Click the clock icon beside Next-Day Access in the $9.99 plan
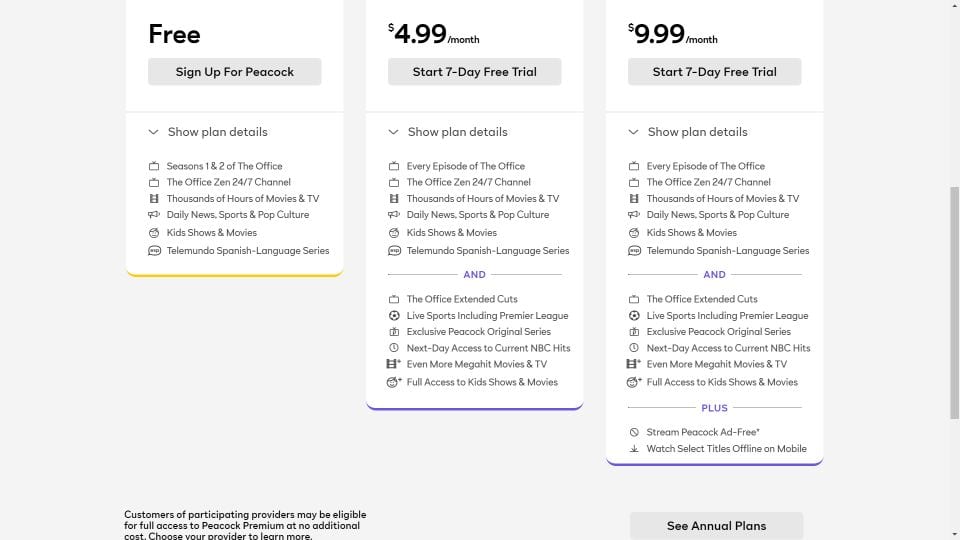 (x=634, y=348)
